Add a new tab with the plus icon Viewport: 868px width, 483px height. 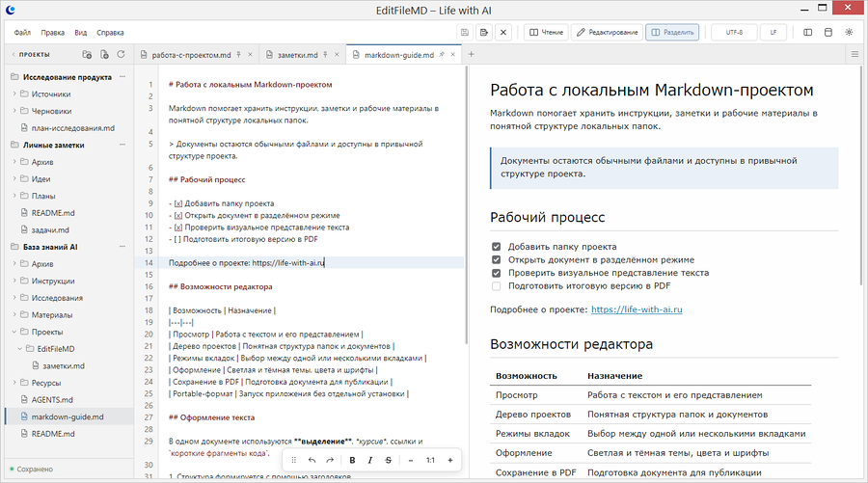pyautogui.click(x=471, y=54)
